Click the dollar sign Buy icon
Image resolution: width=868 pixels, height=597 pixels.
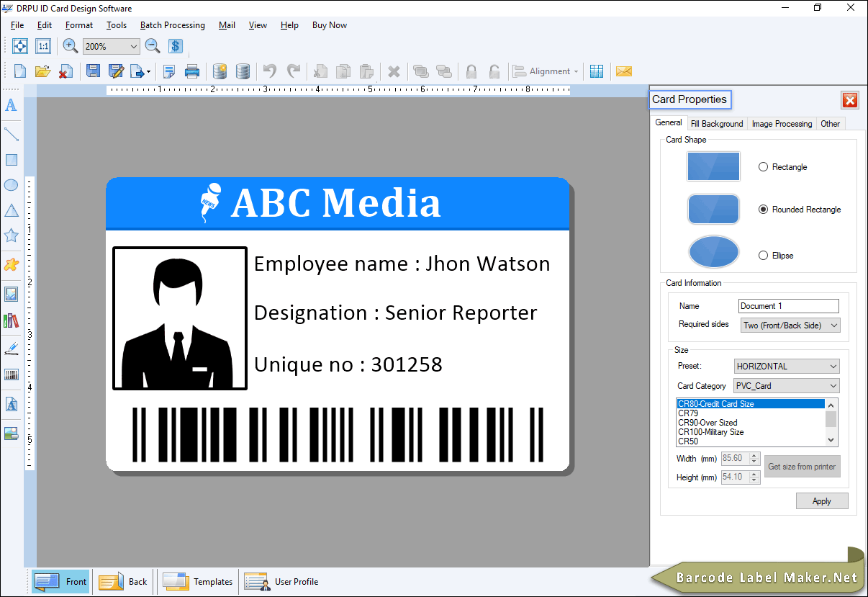pos(176,46)
